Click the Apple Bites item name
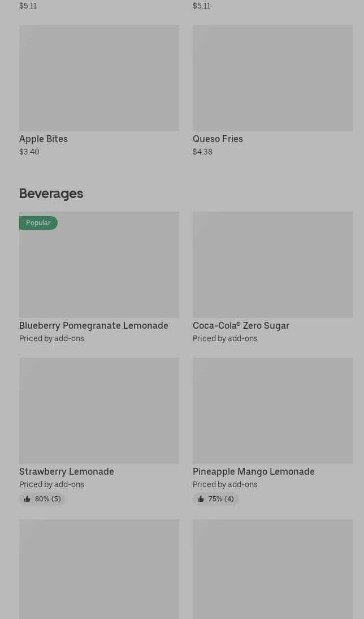364x619 pixels. [44, 139]
